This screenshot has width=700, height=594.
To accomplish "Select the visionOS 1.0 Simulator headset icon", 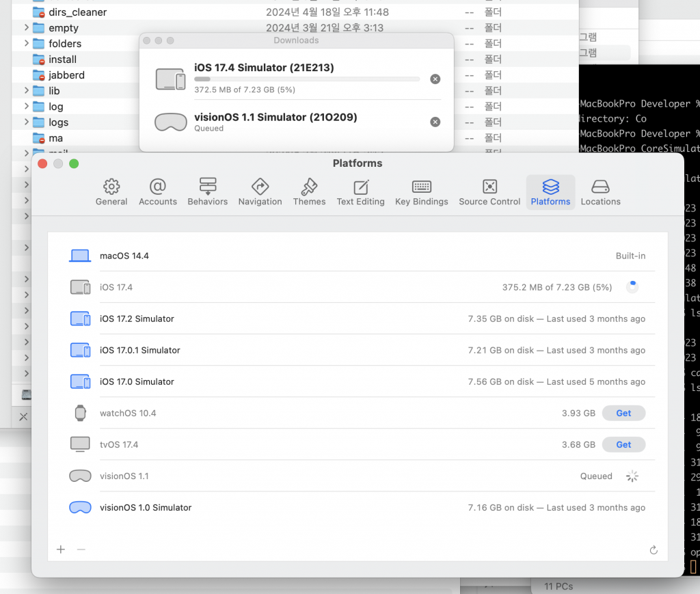I will click(x=81, y=507).
